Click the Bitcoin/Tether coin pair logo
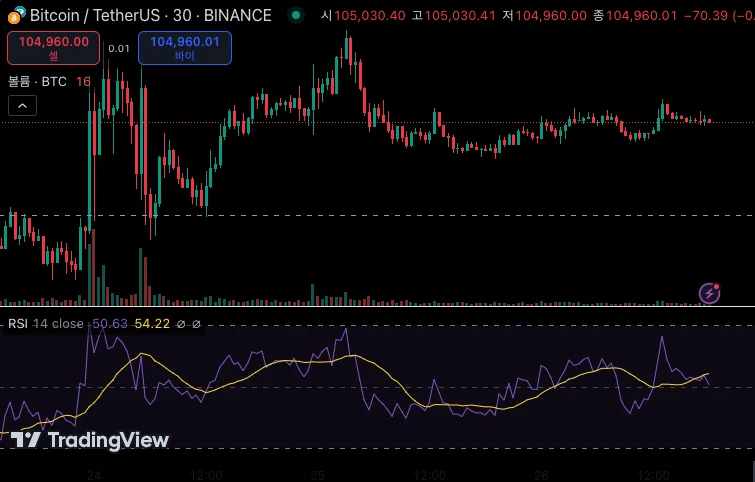755x482 pixels. (x=16, y=15)
